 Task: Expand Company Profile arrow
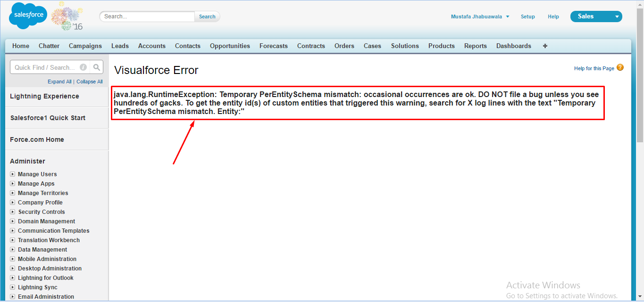point(13,203)
